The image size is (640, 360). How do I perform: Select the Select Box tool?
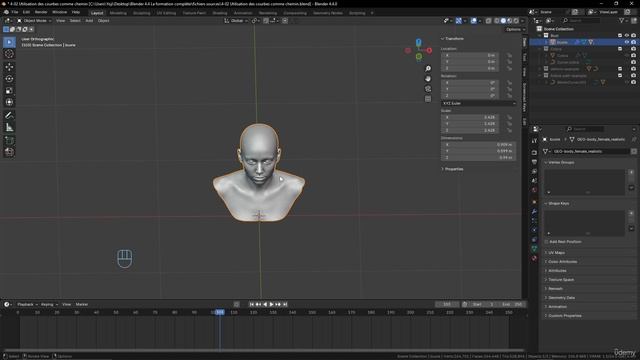9,42
